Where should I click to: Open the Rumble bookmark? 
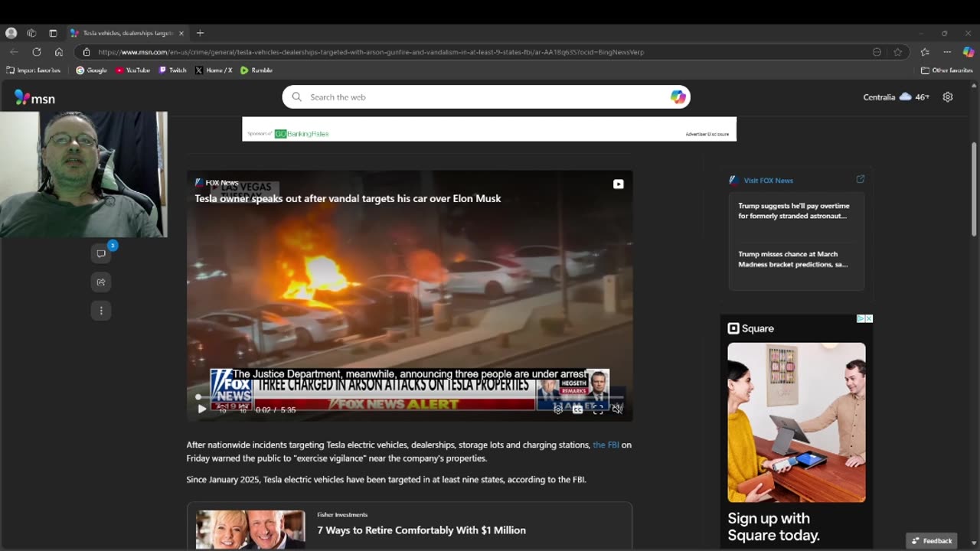coord(256,70)
